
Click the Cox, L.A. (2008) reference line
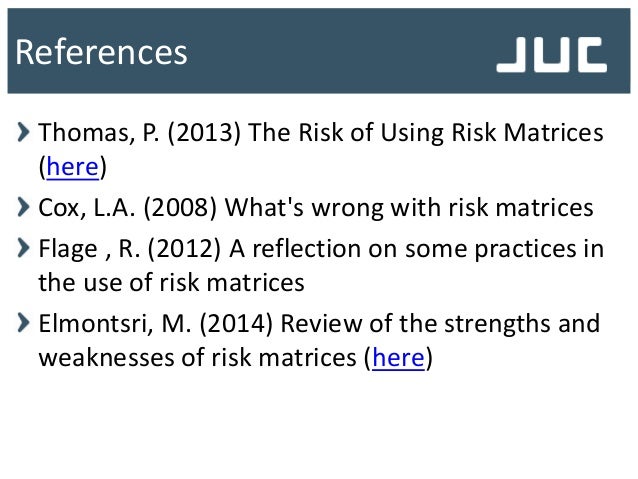click(x=316, y=208)
